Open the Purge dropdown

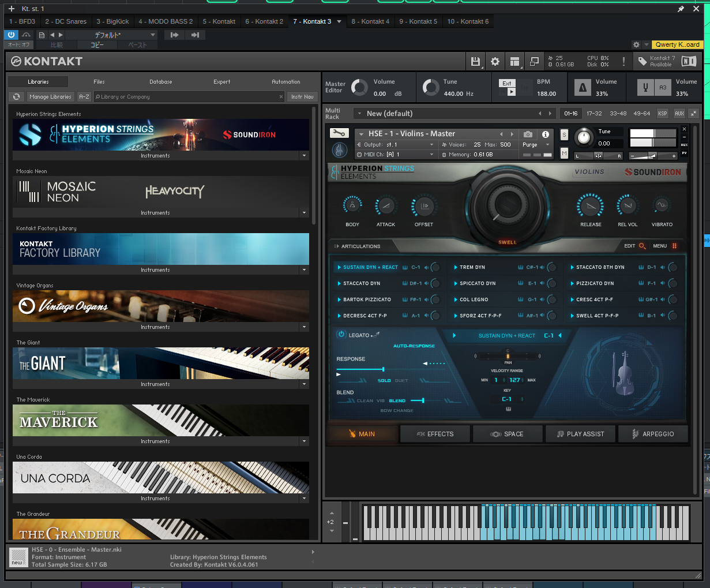pyautogui.click(x=536, y=145)
